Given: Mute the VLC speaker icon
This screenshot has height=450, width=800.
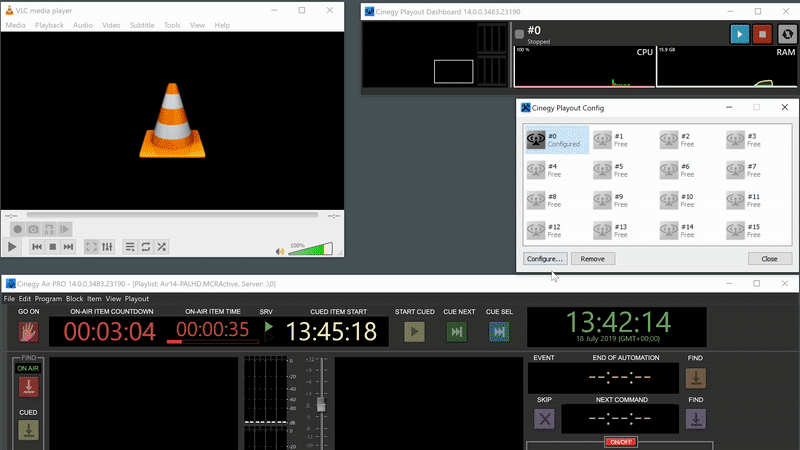Looking at the screenshot, I should 280,251.
